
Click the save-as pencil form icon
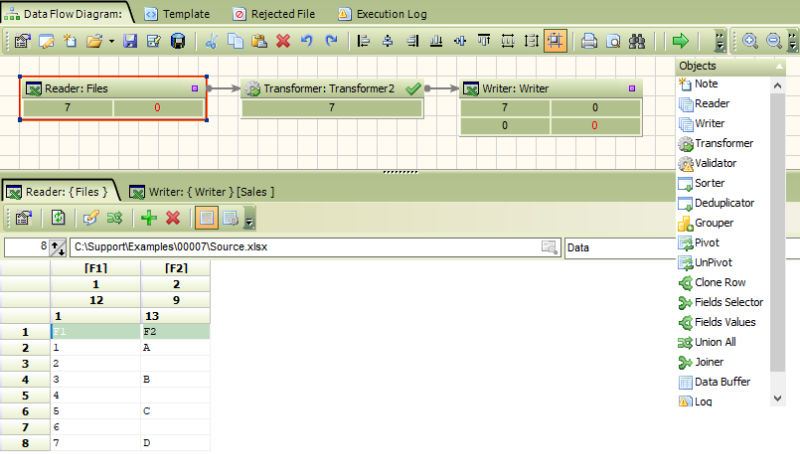pos(154,41)
